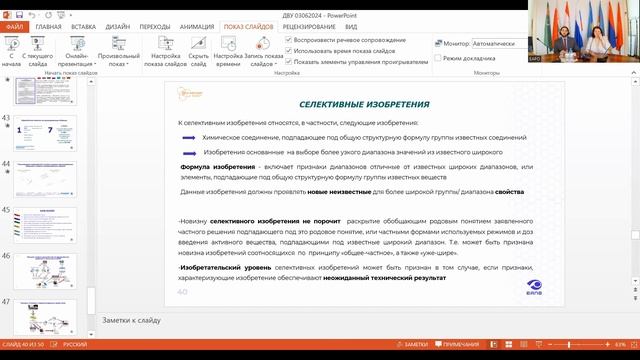Adjust the zoom slider handle
The width and height of the screenshot is (640, 360).
pos(569,345)
